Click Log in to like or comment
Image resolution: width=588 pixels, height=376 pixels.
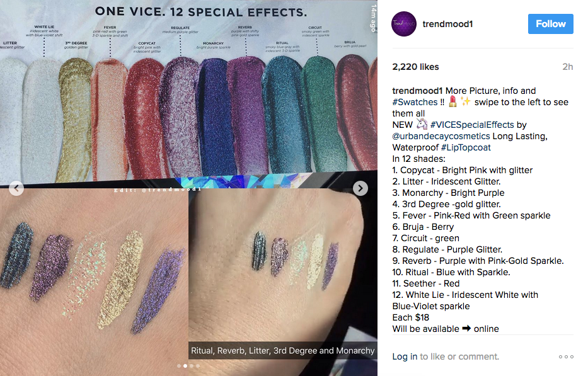(x=405, y=356)
